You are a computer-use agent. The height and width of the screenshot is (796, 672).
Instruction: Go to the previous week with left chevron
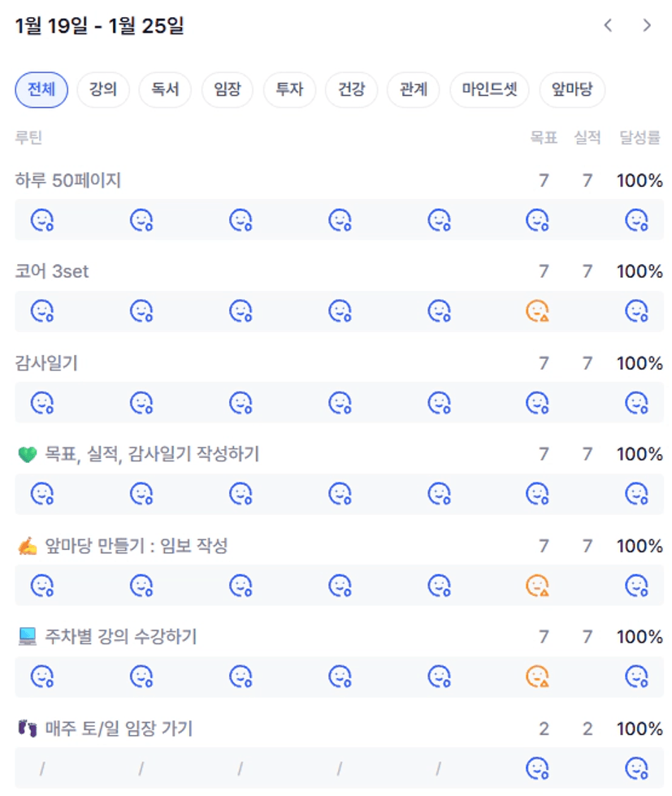tap(608, 26)
